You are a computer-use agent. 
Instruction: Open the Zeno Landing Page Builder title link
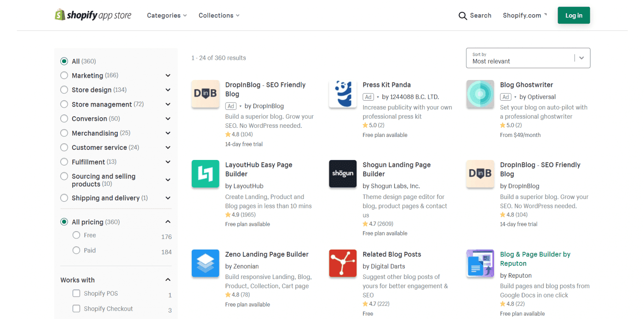(267, 254)
